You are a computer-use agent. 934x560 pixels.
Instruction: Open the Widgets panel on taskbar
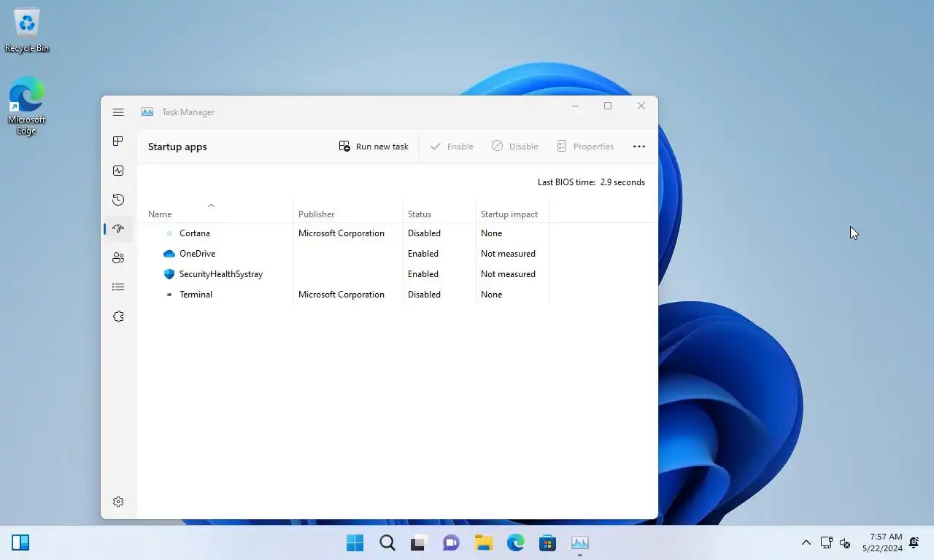(x=20, y=542)
